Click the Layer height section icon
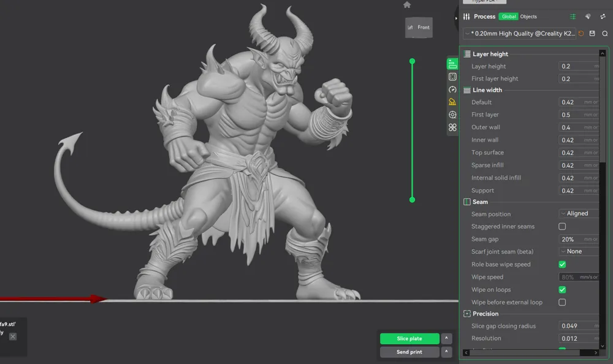This screenshot has width=613, height=364. (466, 54)
